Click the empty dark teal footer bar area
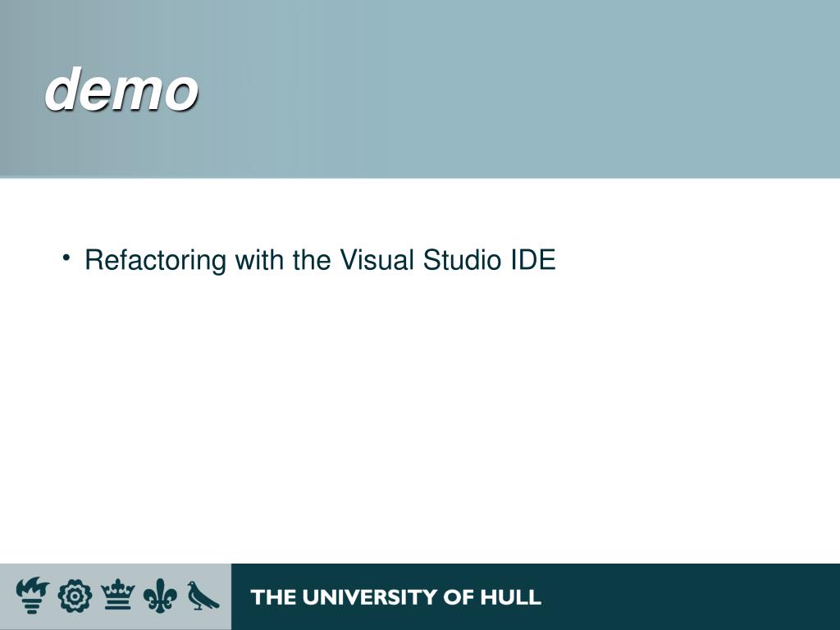Screen dimensions: 840x630 click(691, 597)
